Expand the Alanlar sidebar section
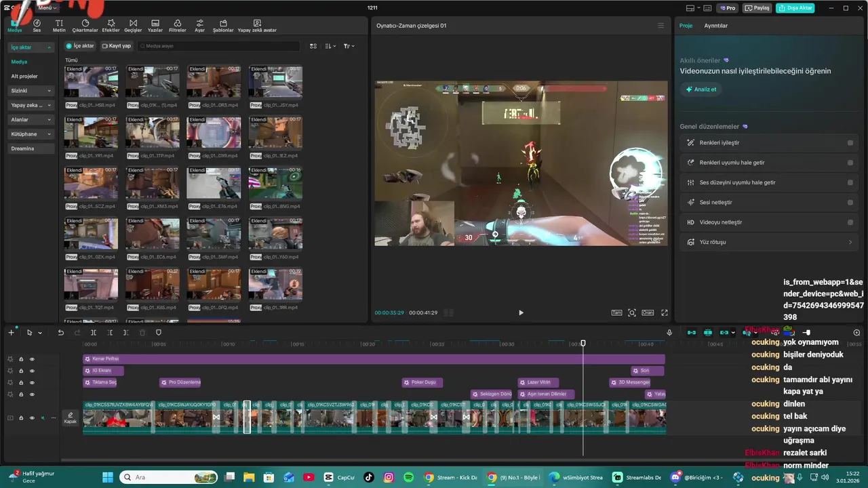868x488 pixels. [49, 120]
